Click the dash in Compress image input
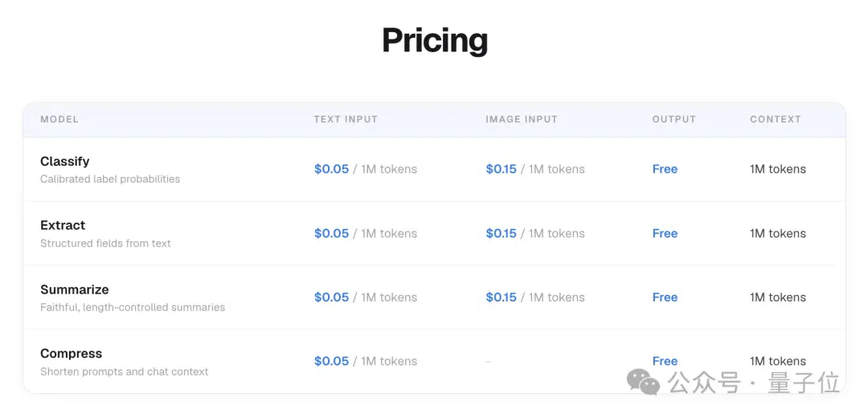Image resolution: width=868 pixels, height=418 pixels. point(489,362)
